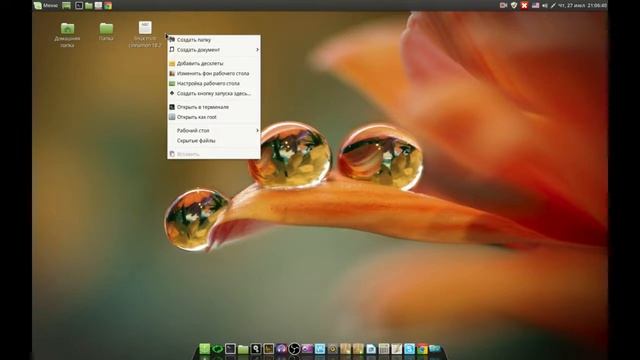Select the Домашняя папка desktop icon
The width and height of the screenshot is (640, 360).
[x=67, y=35]
